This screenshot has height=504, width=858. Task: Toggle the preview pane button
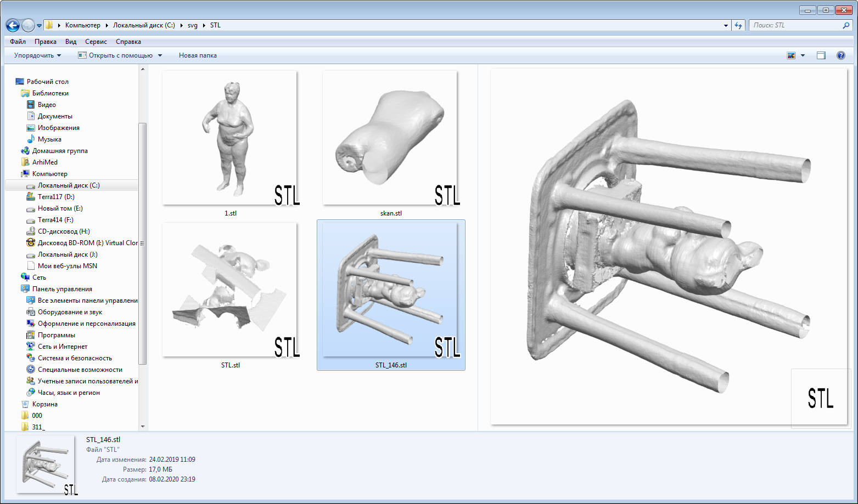(821, 55)
